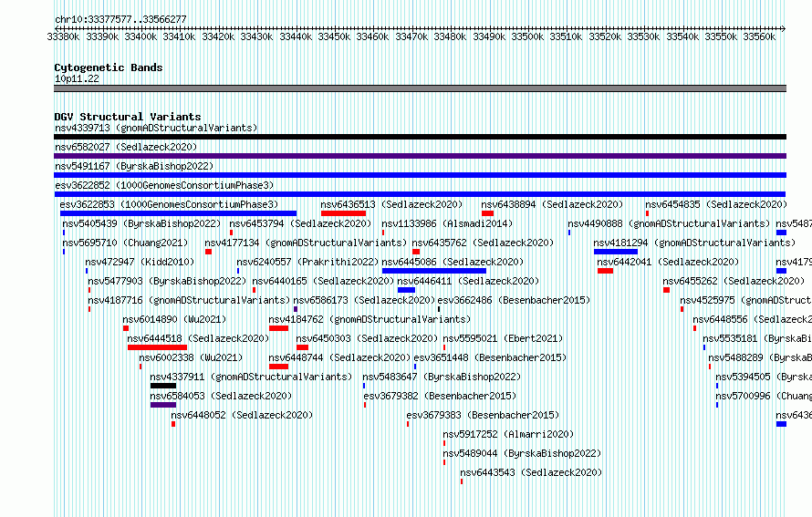Select red nsv6448744 variant bar
The height and width of the screenshot is (517, 812).
pyautogui.click(x=278, y=367)
